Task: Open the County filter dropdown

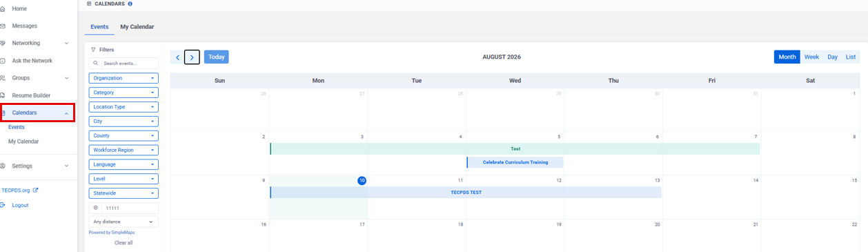Action: pyautogui.click(x=124, y=136)
